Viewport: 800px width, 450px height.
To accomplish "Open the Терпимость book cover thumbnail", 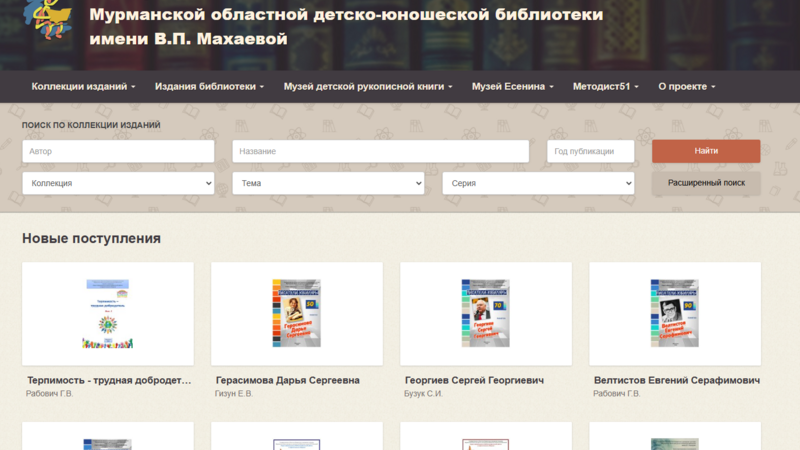I will [x=107, y=313].
